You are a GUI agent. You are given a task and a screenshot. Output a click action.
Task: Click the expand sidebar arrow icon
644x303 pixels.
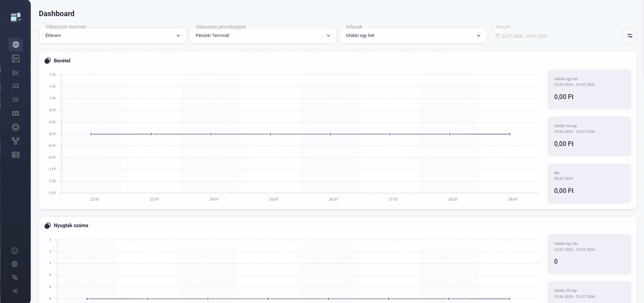15,290
